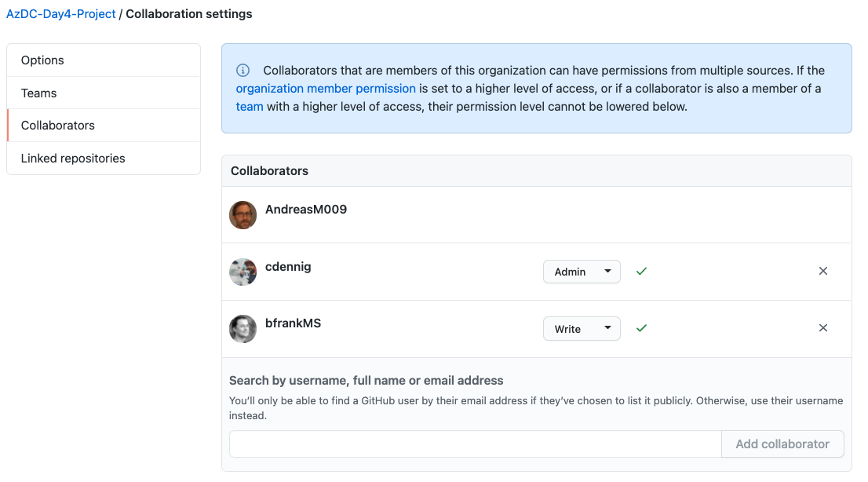Navigate to AzDC-Day4-Project via breadcrumb
This screenshot has height=482, width=868.
pos(61,13)
